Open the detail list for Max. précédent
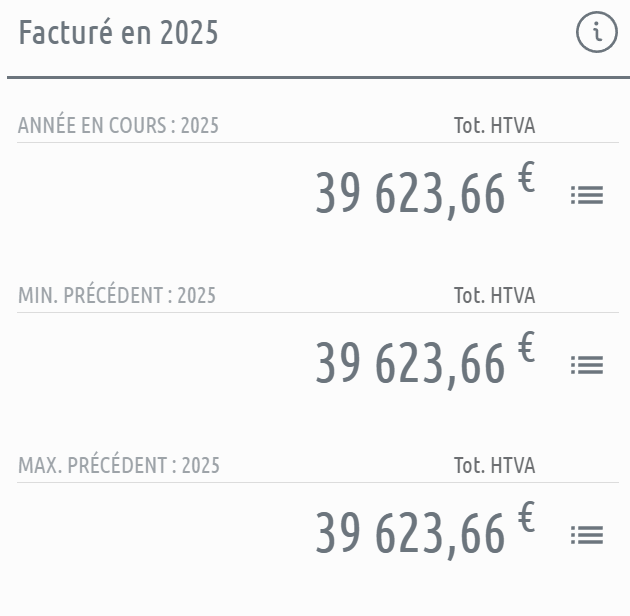 (x=587, y=535)
